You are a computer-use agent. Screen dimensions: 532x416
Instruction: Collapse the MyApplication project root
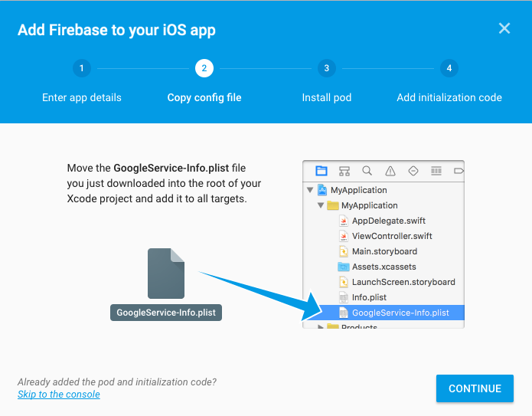click(x=310, y=190)
